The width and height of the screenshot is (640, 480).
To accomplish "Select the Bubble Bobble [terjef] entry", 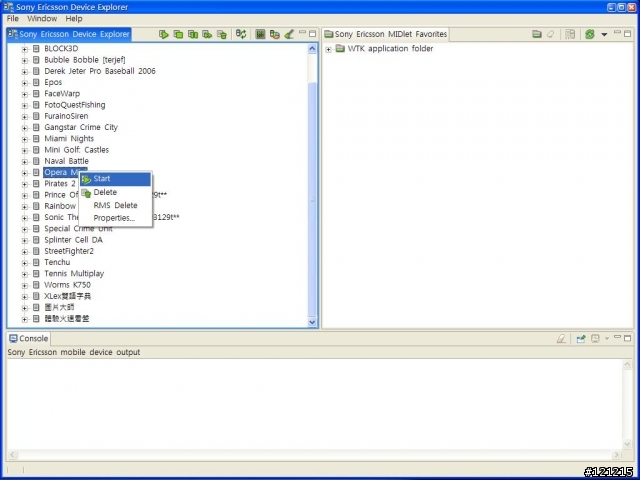I will coord(84,60).
